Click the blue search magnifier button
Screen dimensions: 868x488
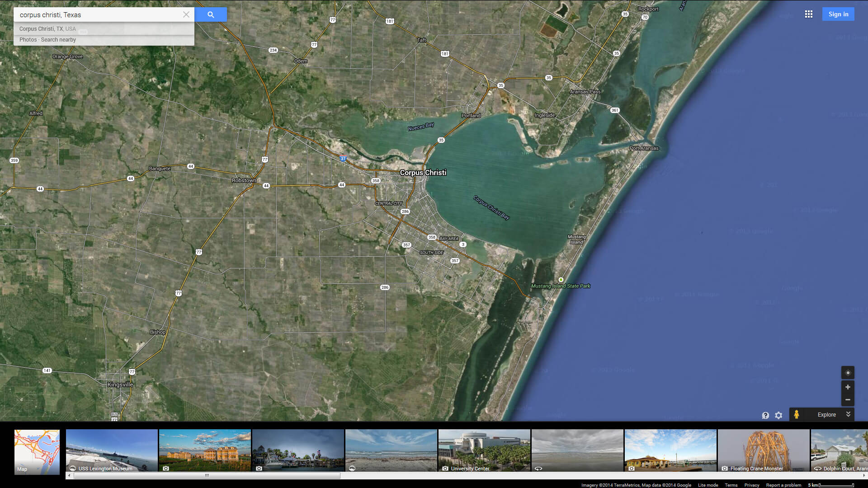point(211,14)
